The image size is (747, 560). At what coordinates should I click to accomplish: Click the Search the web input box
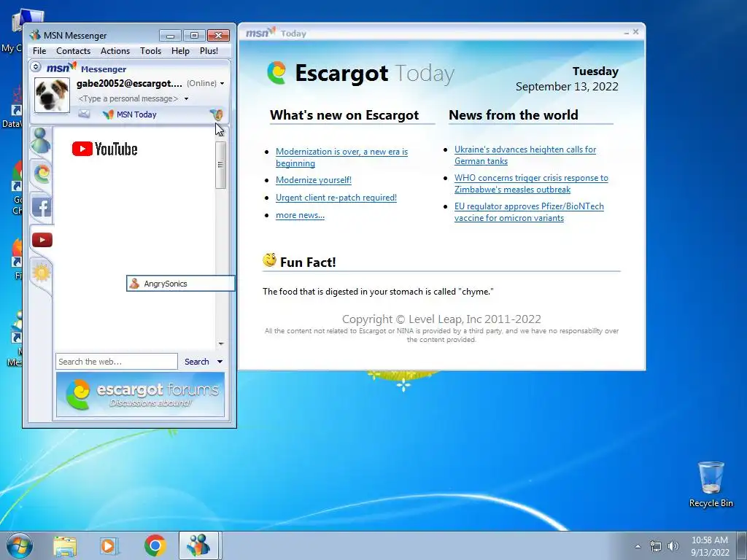pyautogui.click(x=117, y=362)
